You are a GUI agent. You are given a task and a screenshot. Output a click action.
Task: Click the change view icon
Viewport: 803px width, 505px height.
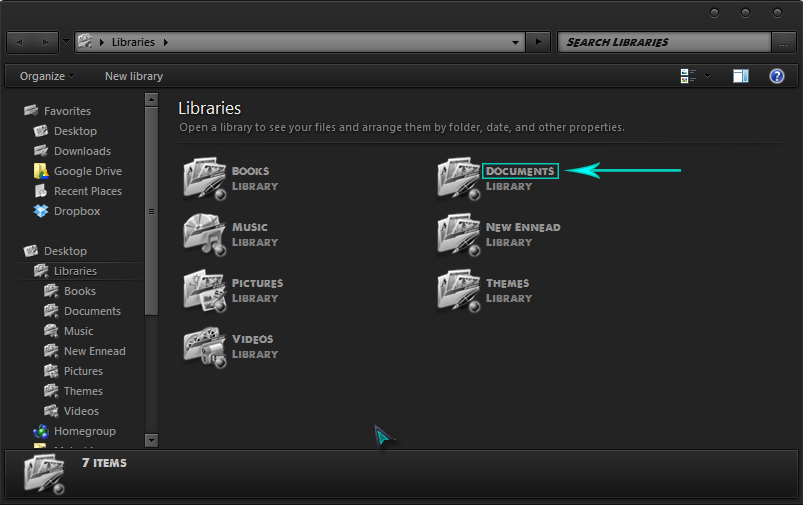688,76
